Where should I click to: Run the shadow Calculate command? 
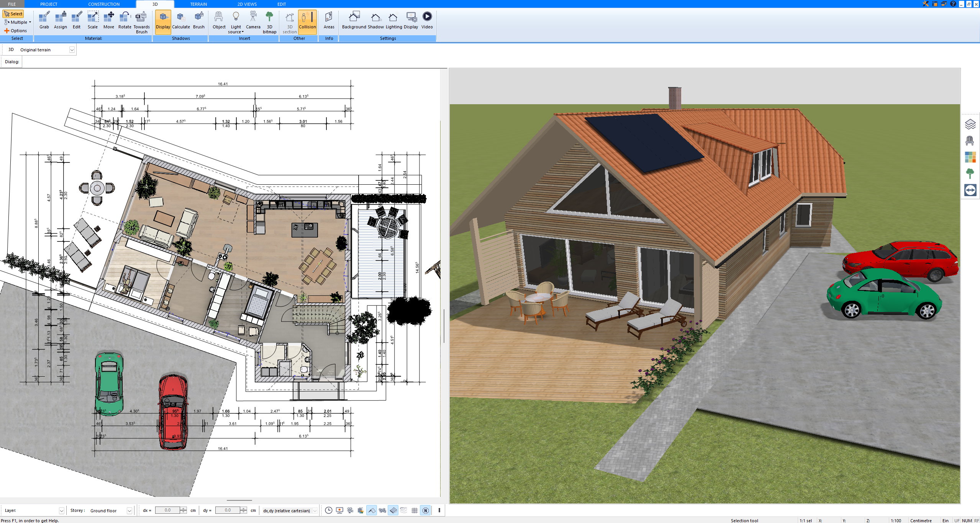coord(181,20)
